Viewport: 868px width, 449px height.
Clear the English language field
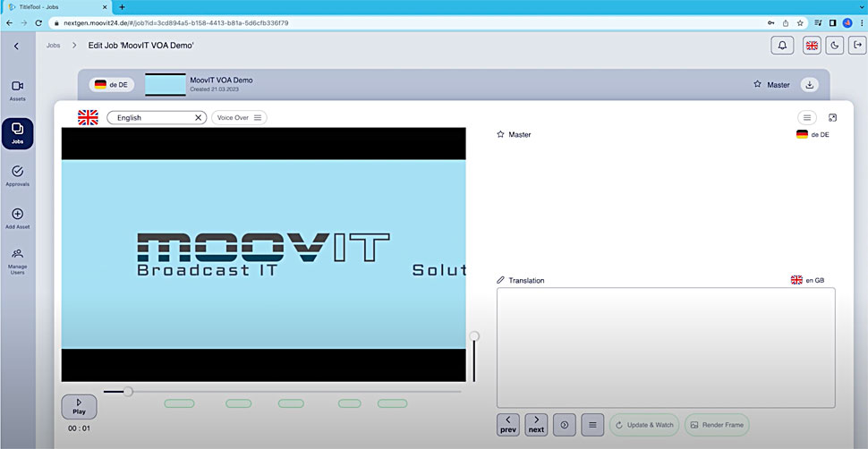click(198, 118)
